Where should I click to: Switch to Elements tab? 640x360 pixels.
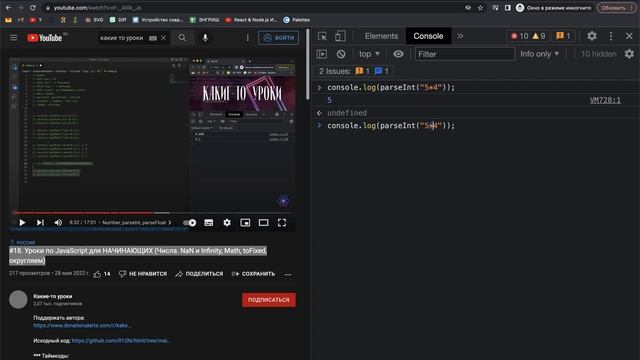click(381, 36)
